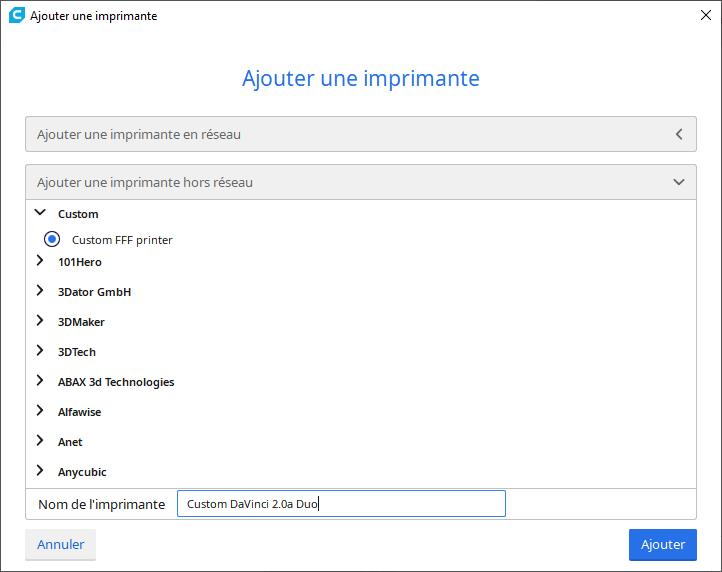Click the Nom de l'imprimante text field
The height and width of the screenshot is (572, 722).
(341, 503)
